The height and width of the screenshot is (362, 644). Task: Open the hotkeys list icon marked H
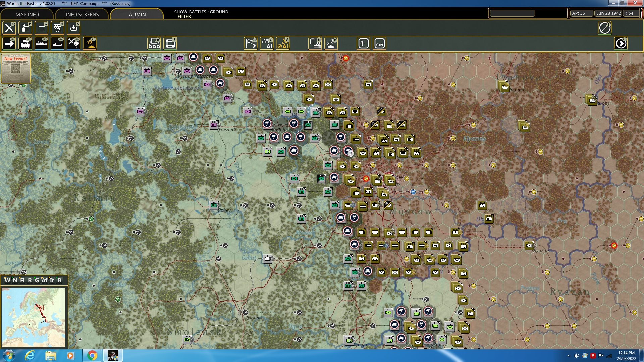click(x=57, y=28)
